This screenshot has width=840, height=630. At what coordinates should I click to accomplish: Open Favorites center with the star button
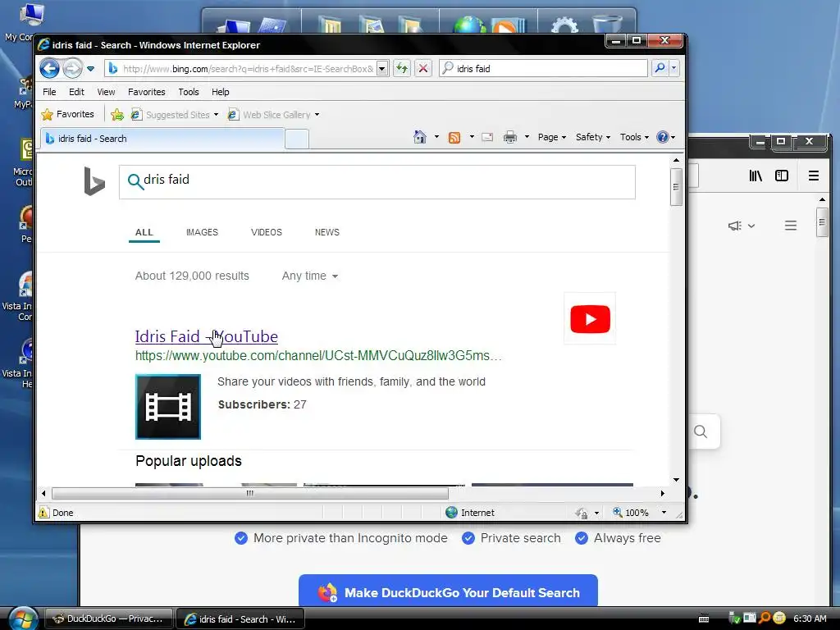click(67, 114)
